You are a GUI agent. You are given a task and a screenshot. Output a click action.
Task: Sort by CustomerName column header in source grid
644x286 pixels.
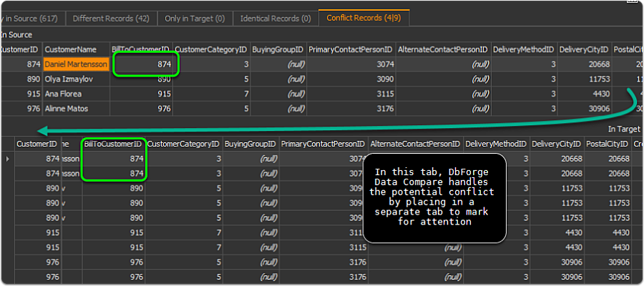coord(70,49)
